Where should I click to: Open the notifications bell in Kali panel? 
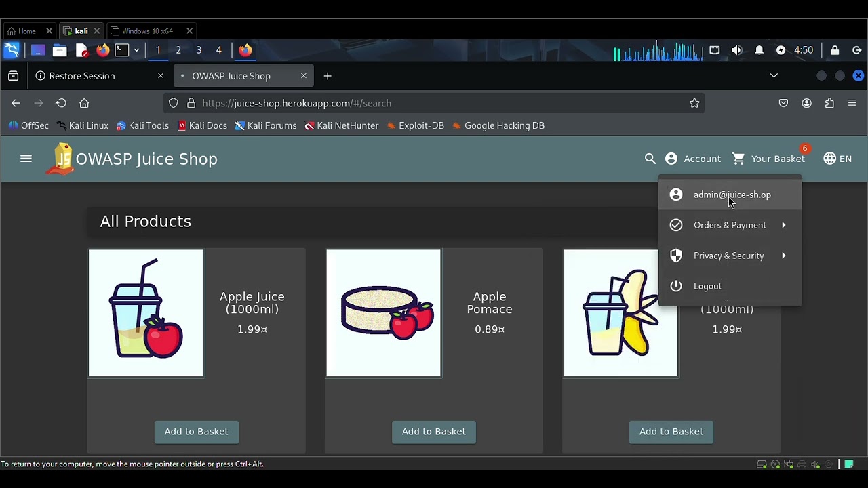coord(759,50)
